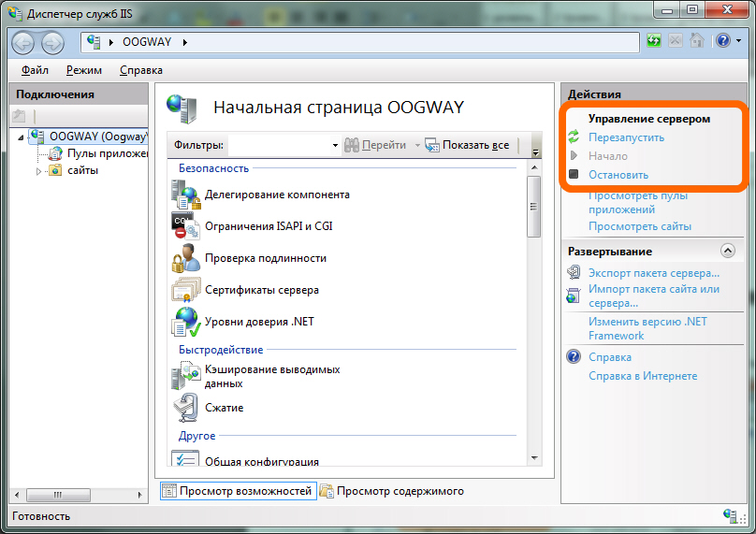Click the connections pane horizontal scrollbar thumb
Viewport: 756px width, 534px height.
[x=58, y=495]
